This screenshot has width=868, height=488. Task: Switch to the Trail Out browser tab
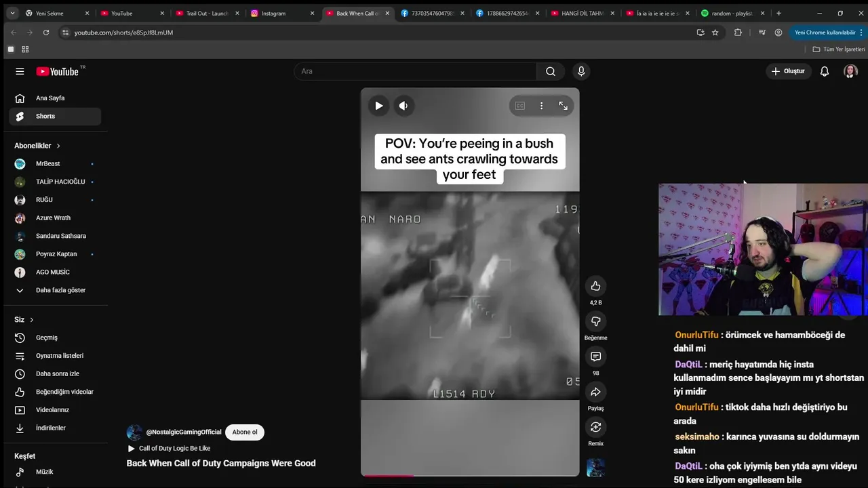[x=207, y=14]
